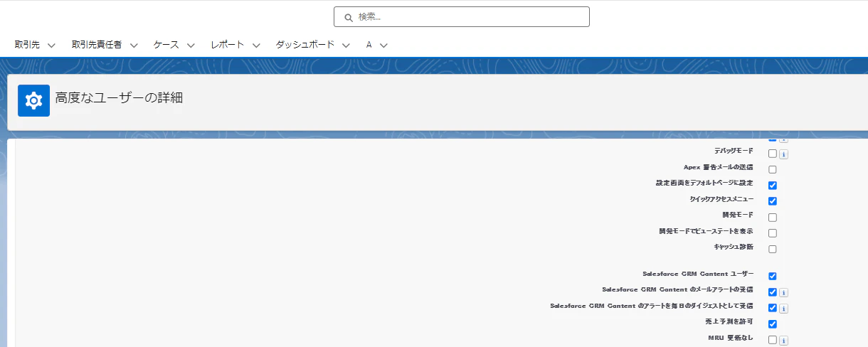This screenshot has height=347, width=868.
Task: Toggle Salesforce CRM Content のメールアラートの受信 checkbox
Action: [x=773, y=292]
